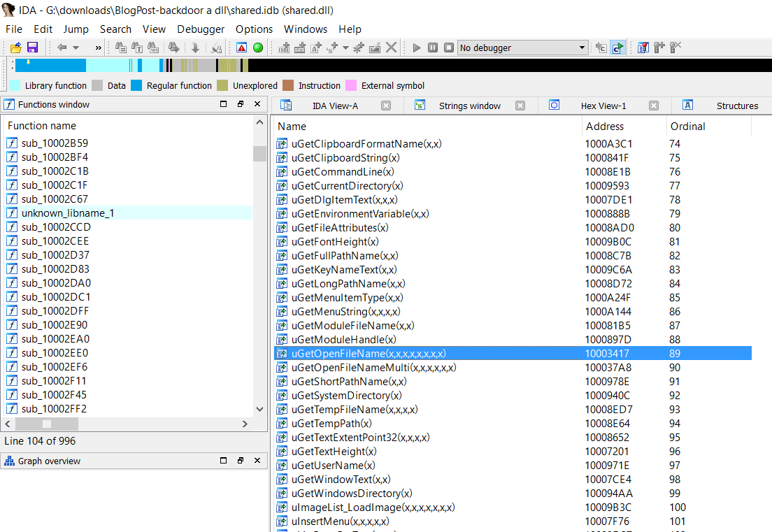Switch to the Strings window tab
The height and width of the screenshot is (532, 772).
tap(470, 106)
